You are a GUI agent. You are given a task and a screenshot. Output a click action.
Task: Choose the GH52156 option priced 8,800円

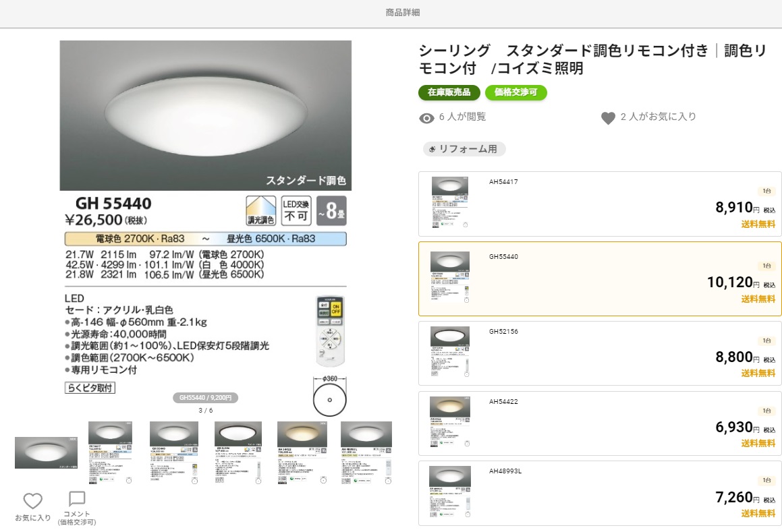click(600, 353)
